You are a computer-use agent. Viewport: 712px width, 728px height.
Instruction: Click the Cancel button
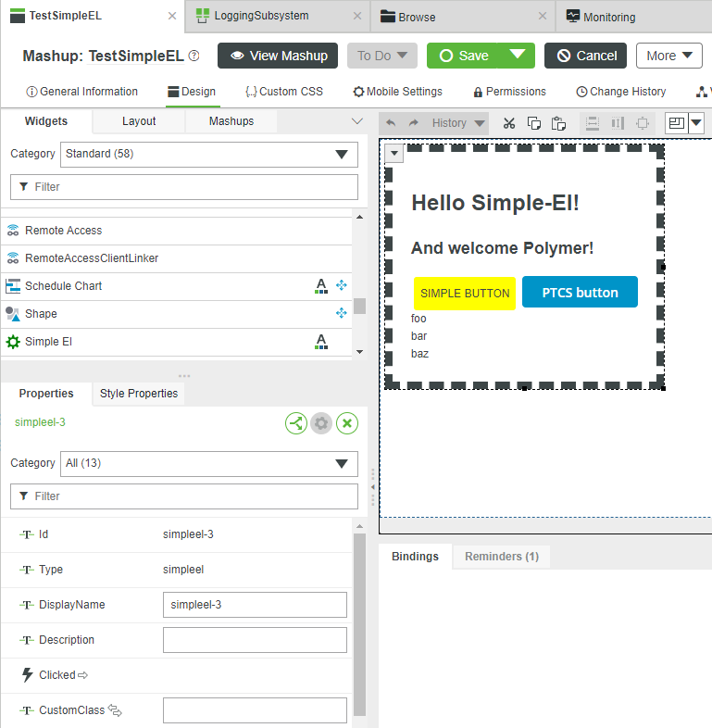[x=585, y=56]
